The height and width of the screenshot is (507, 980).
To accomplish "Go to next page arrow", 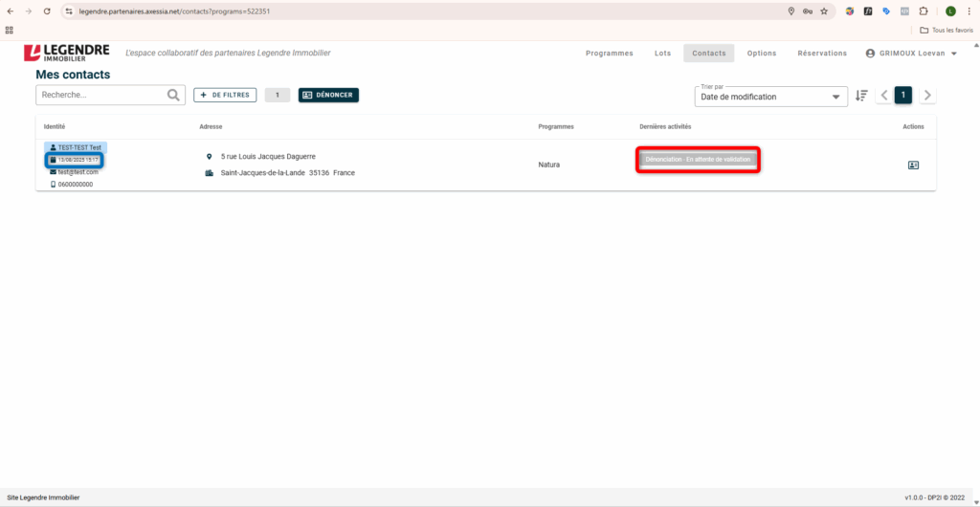I will coord(926,95).
